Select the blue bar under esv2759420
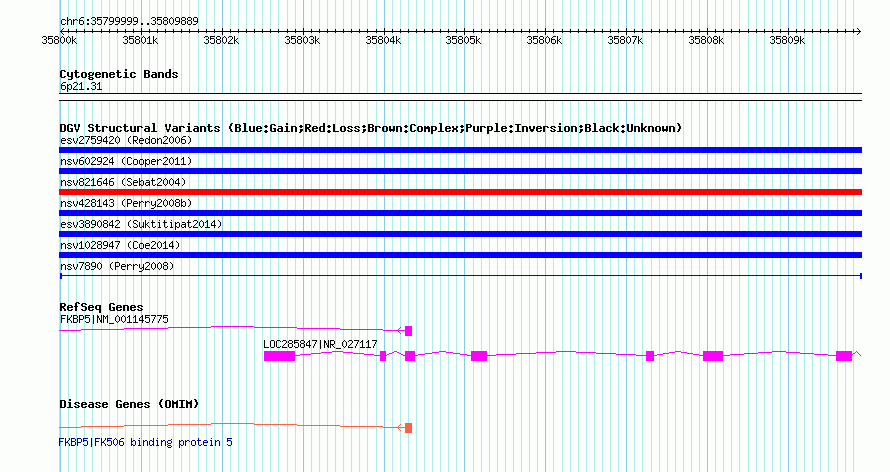 click(460, 150)
